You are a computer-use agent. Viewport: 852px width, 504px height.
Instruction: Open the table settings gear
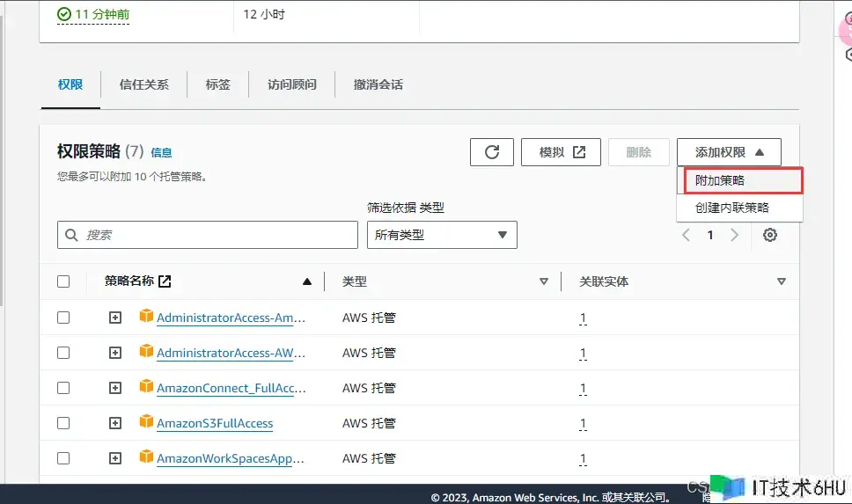coord(769,235)
